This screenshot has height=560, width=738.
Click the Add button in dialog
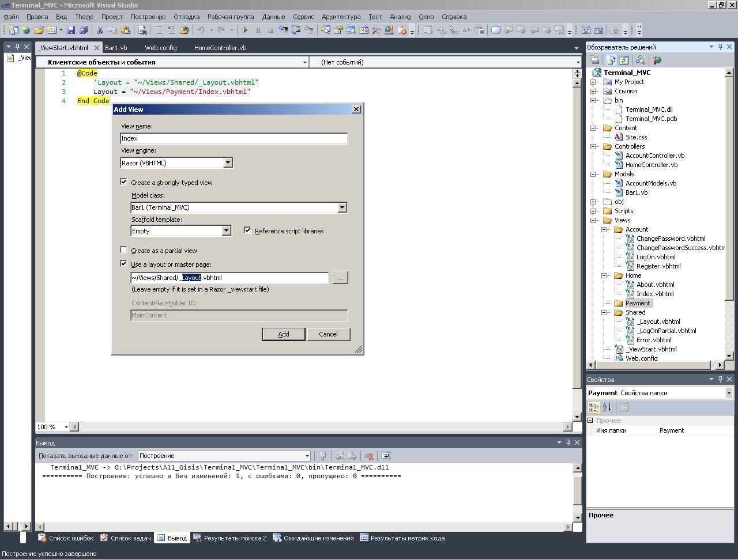(284, 334)
